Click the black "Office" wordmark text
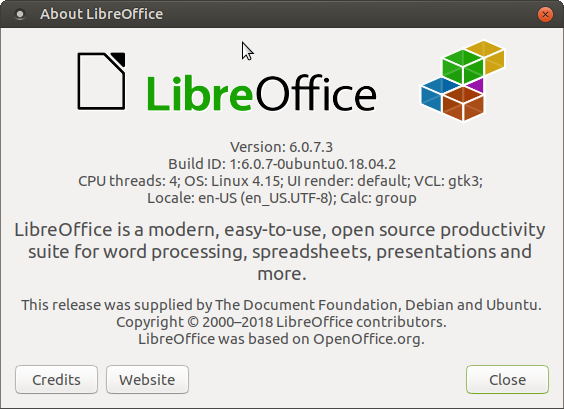564x409 pixels. point(316,93)
